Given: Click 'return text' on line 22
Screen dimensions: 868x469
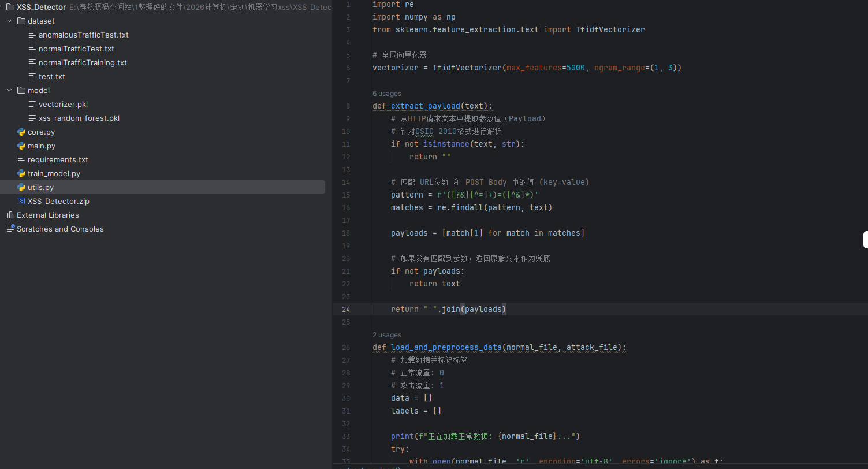Looking at the screenshot, I should tap(435, 284).
